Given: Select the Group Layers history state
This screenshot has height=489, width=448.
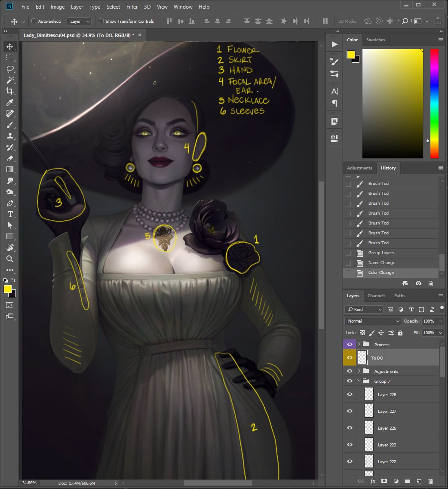Looking at the screenshot, I should tap(391, 252).
